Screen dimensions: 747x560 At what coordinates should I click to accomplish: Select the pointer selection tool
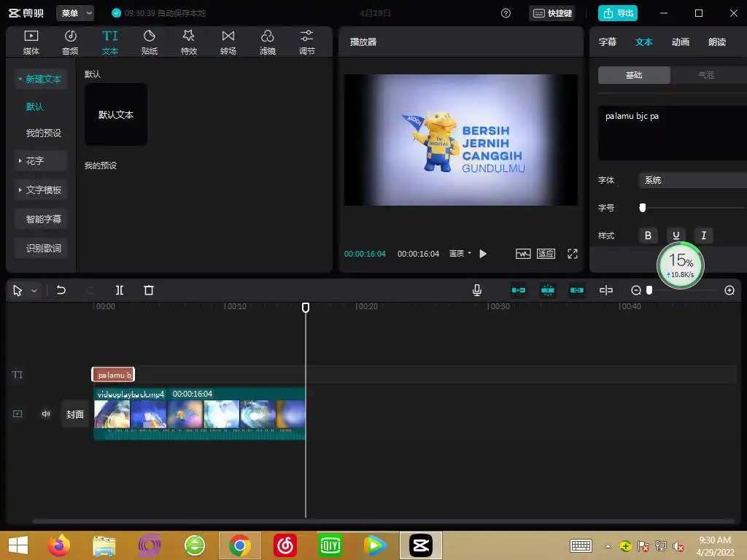(x=18, y=290)
